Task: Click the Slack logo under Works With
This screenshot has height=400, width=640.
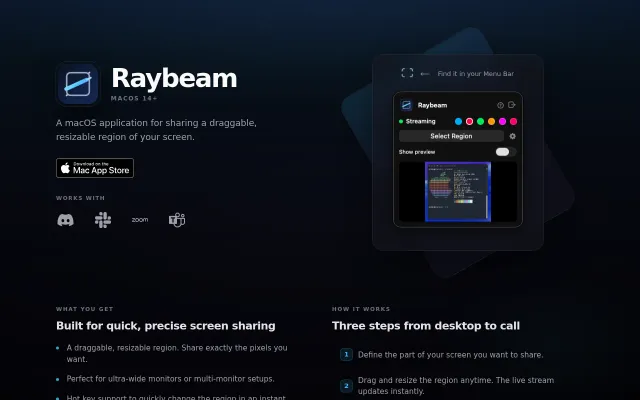Action: coord(103,220)
